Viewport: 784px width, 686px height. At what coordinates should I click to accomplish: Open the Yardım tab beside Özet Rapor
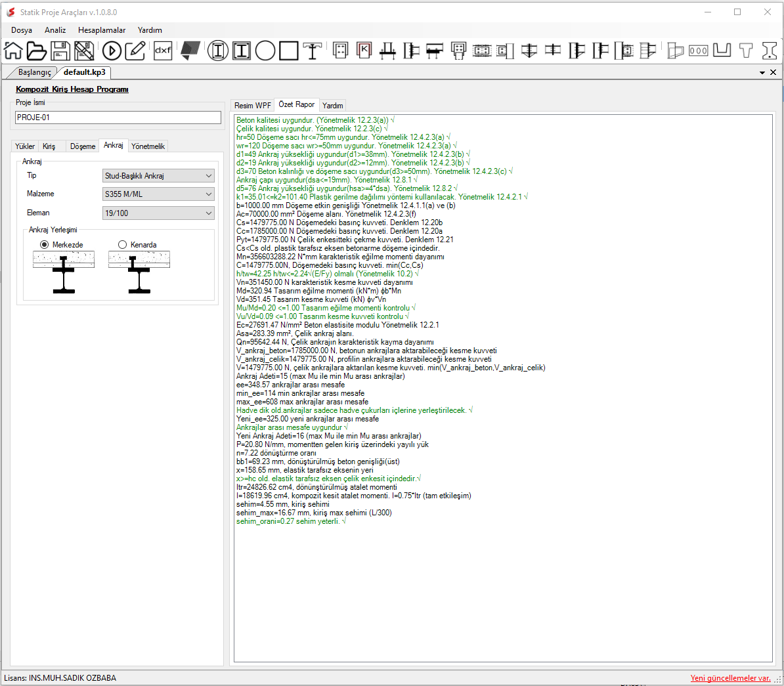point(332,106)
